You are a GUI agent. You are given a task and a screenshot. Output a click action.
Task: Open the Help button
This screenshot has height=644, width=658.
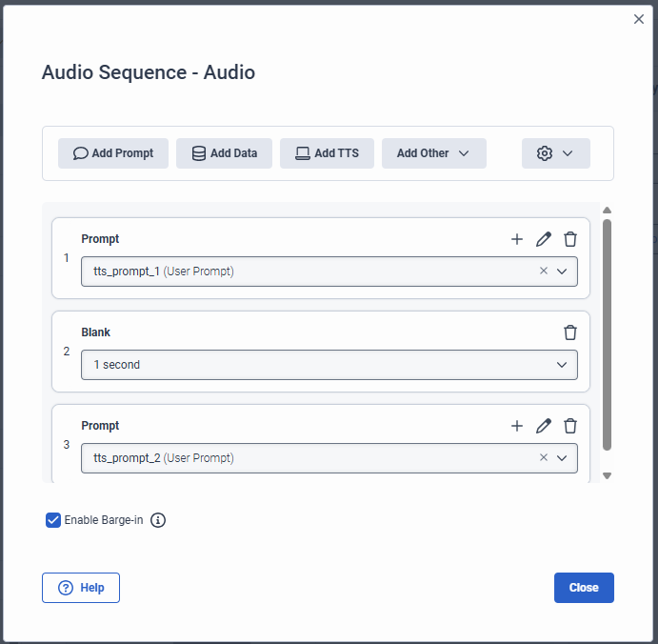pos(81,588)
